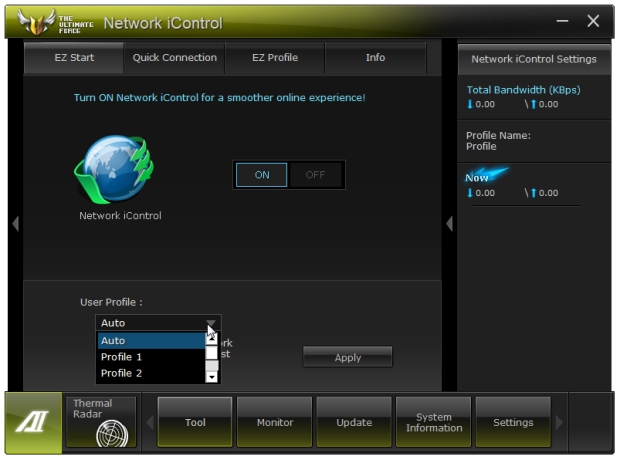This screenshot has height=463, width=620.
Task: Click the profile list scrollbar thumb
Action: point(212,352)
